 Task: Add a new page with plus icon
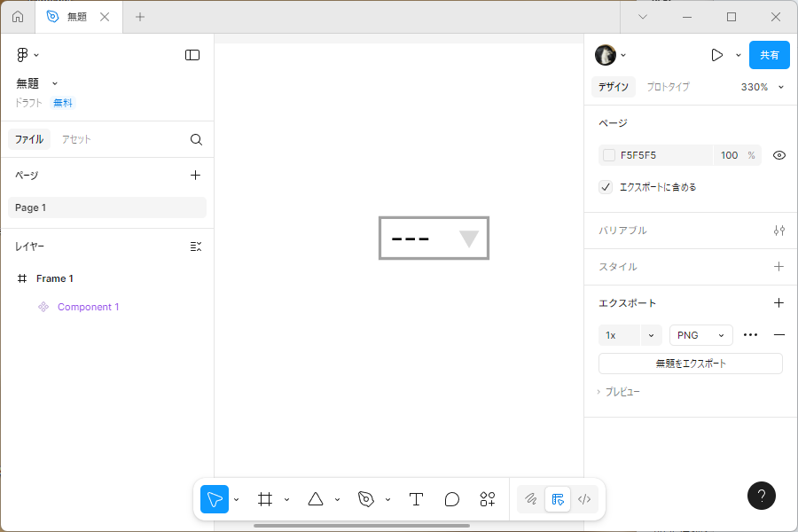(x=195, y=176)
